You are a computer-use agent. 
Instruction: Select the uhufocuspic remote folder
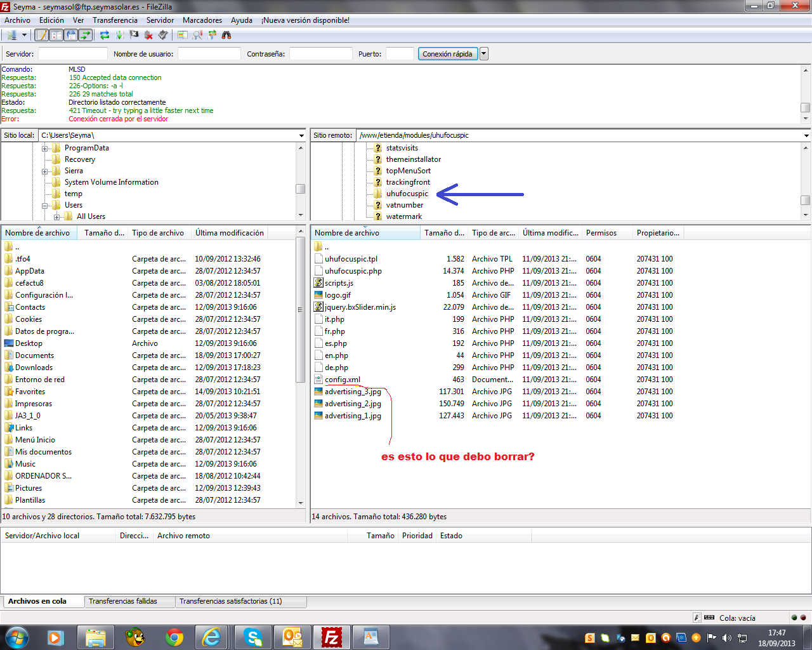407,194
